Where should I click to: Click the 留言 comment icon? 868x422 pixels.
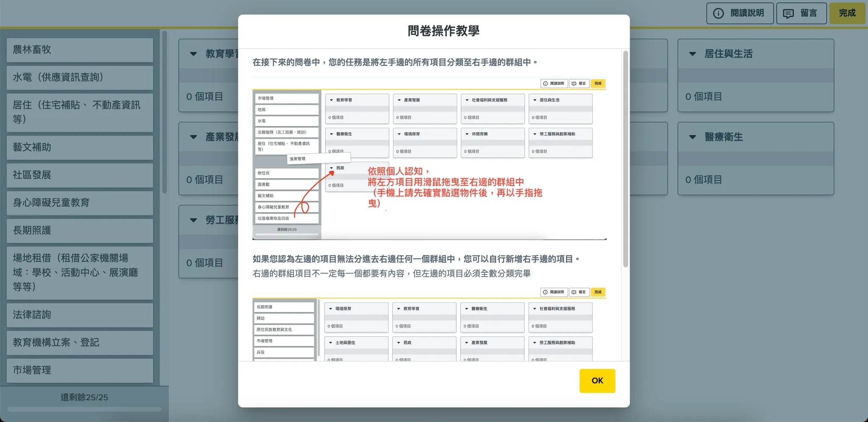(x=788, y=14)
